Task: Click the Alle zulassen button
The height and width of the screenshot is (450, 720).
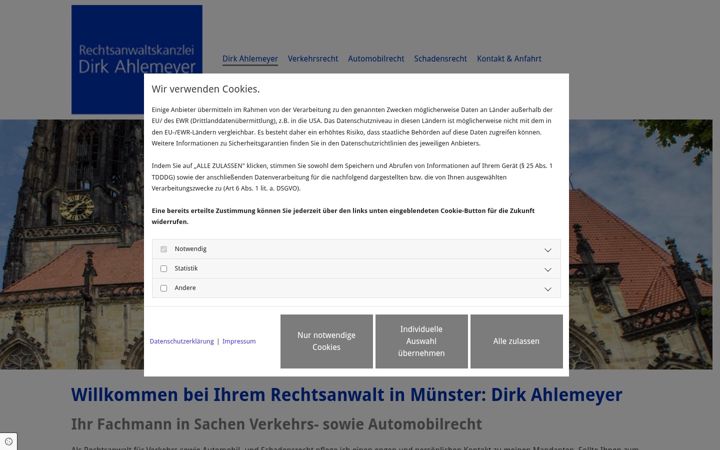Action: click(x=517, y=341)
